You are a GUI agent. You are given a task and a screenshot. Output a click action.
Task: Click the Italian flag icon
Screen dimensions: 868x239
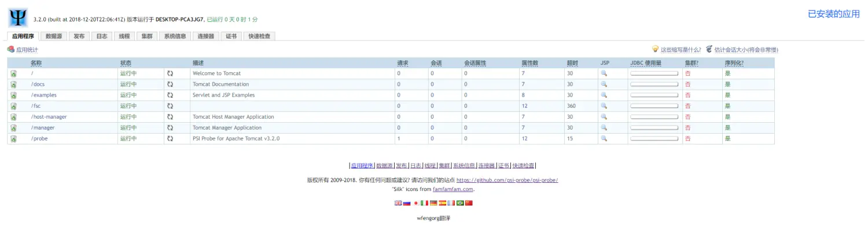coord(425,203)
